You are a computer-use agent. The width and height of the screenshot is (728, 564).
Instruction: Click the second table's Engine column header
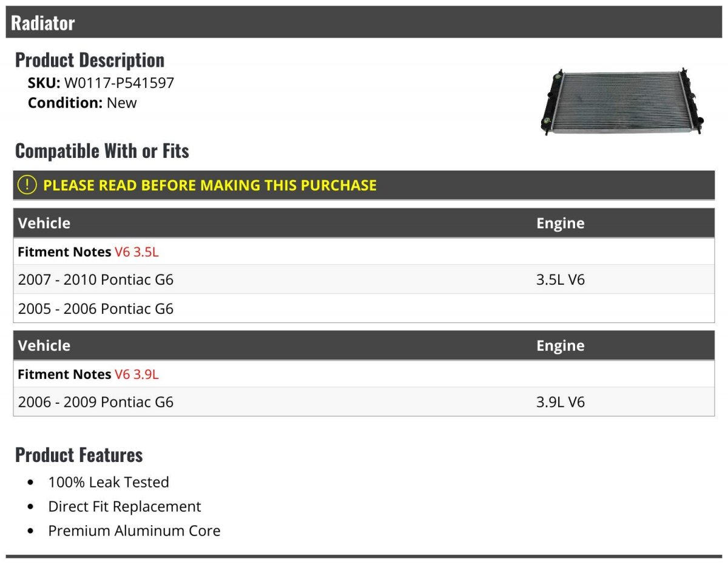coord(560,346)
